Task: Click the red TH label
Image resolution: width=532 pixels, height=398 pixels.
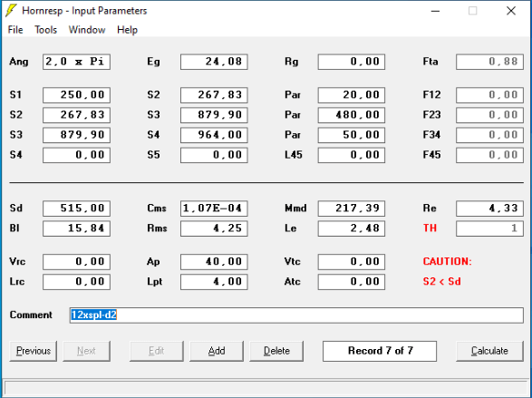Action: [430, 228]
